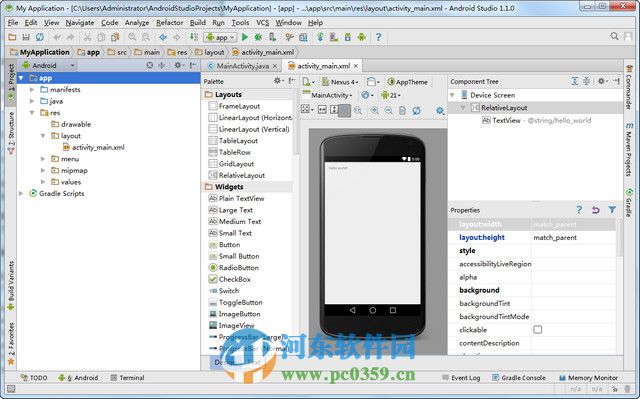Click the Save All toolbar icon

(26, 38)
